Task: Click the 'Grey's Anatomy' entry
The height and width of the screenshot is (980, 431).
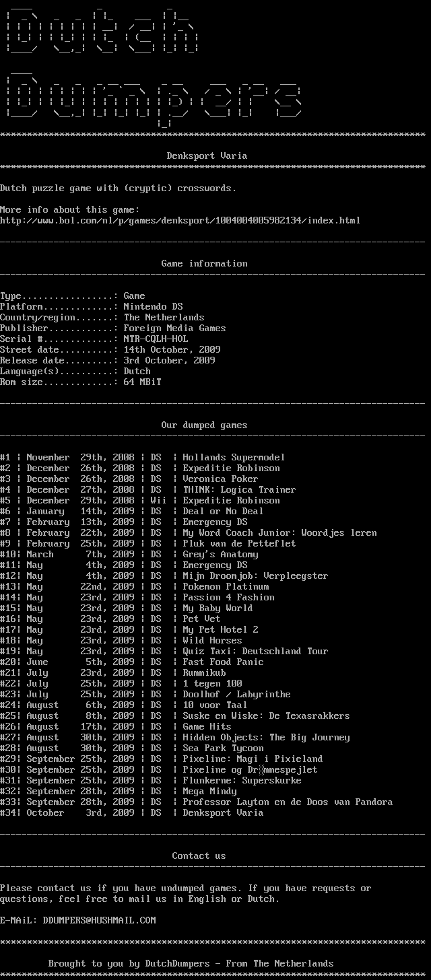Action: point(221,554)
